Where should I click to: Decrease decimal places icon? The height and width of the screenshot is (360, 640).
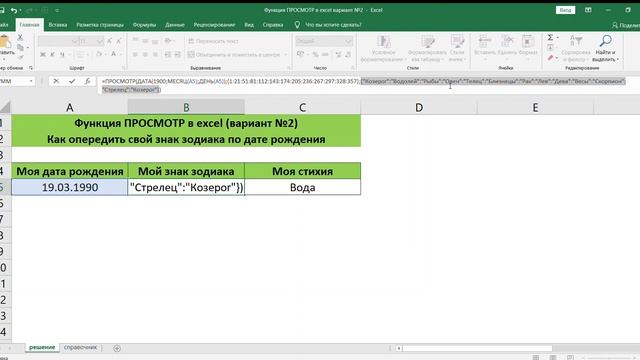tap(348, 54)
